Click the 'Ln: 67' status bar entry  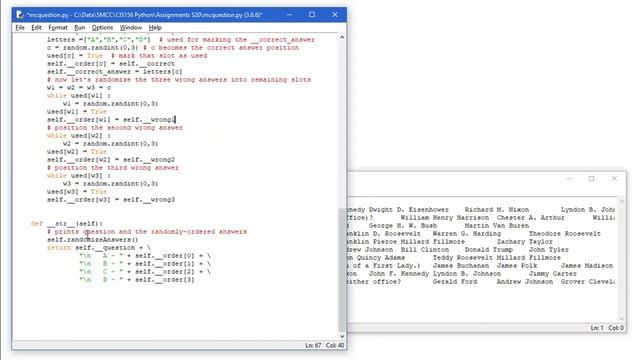[313, 345]
